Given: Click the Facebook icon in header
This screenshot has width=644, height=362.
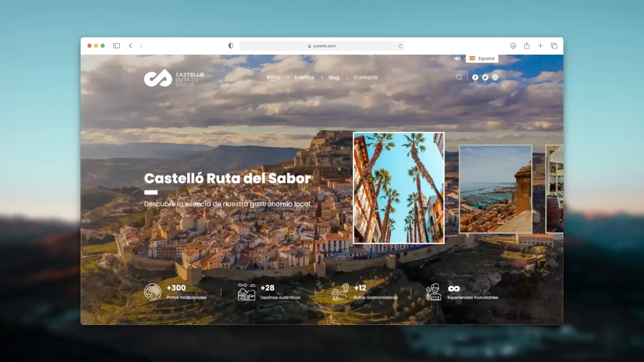Looking at the screenshot, I should pos(475,77).
